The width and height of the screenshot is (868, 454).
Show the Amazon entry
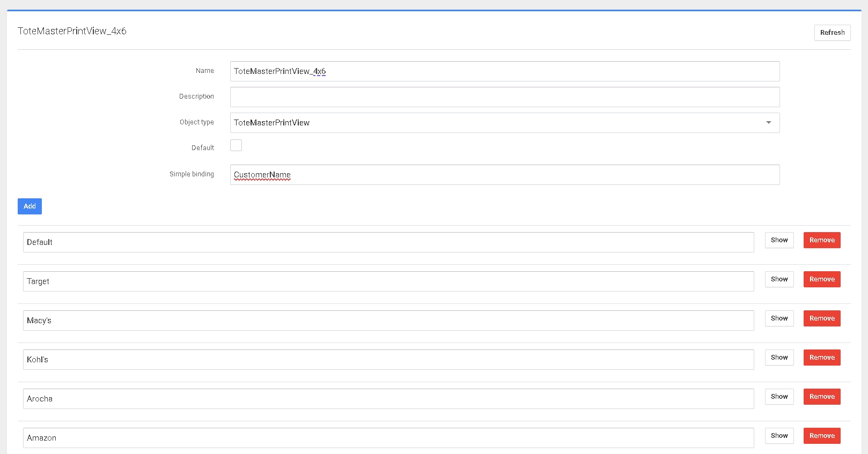click(x=779, y=436)
